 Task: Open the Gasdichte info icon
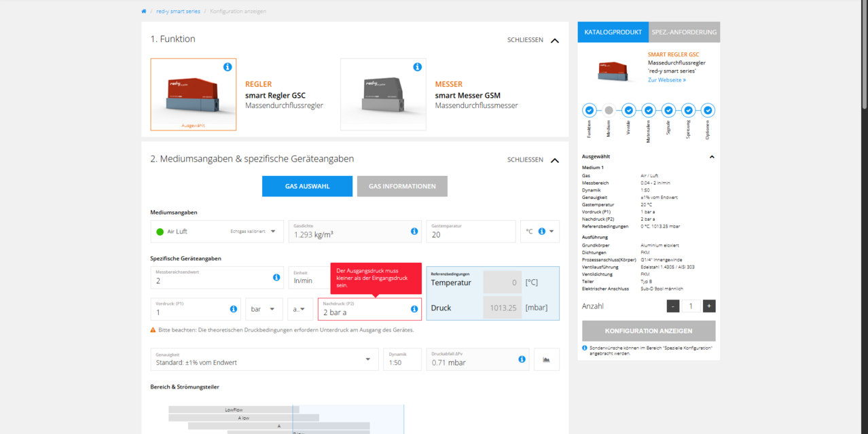pyautogui.click(x=414, y=232)
